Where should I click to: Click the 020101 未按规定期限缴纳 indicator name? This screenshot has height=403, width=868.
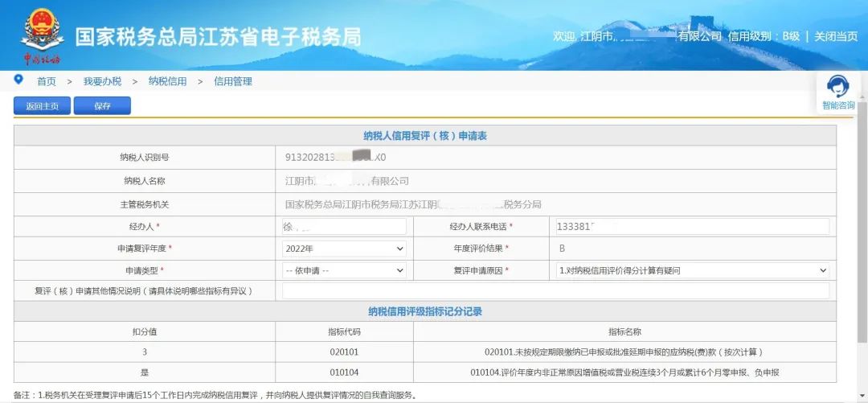coord(624,352)
